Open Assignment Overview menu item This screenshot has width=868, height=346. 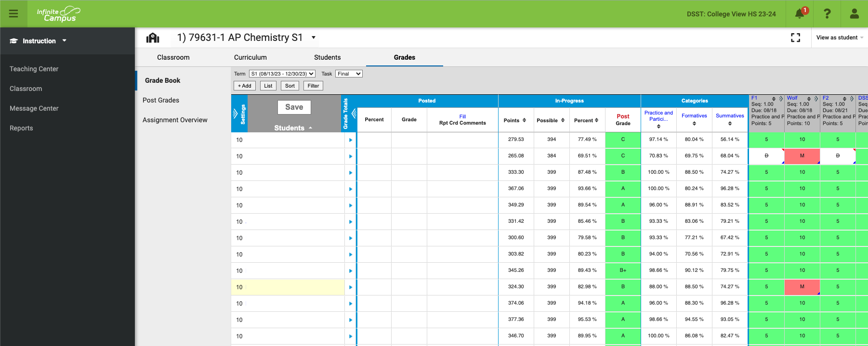[175, 120]
